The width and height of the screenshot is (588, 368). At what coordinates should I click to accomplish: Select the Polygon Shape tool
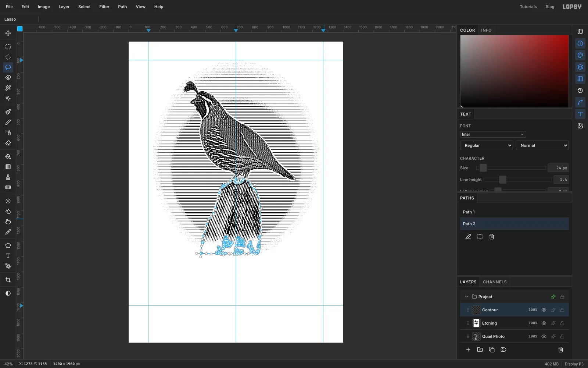[x=8, y=245]
